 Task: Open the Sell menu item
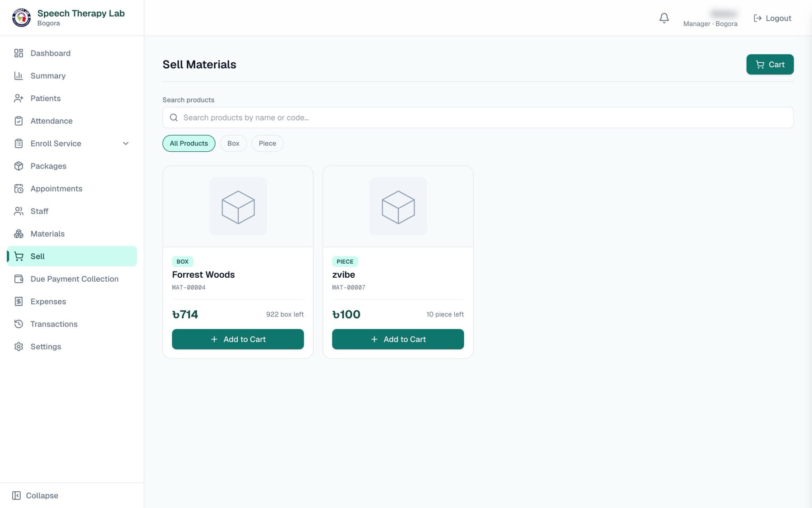pyautogui.click(x=72, y=256)
